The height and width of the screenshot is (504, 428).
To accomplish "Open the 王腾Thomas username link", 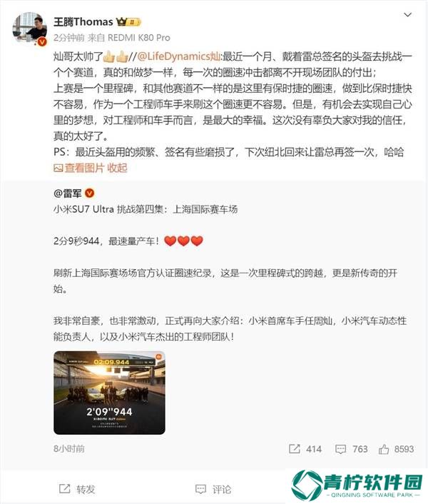I will click(83, 22).
